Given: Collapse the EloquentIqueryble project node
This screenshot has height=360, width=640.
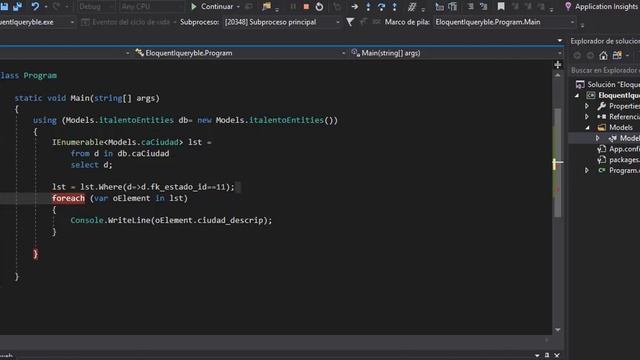Looking at the screenshot, I should click(x=577, y=96).
